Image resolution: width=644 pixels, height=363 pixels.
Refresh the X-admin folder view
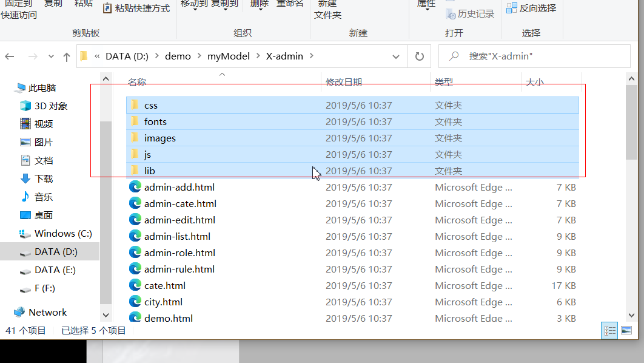tap(420, 56)
